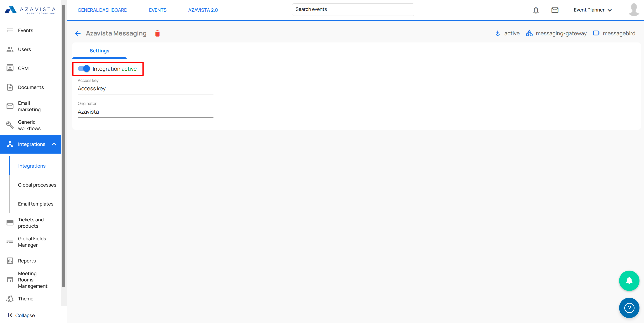This screenshot has width=644, height=323.
Task: Select the Settings tab
Action: click(99, 51)
